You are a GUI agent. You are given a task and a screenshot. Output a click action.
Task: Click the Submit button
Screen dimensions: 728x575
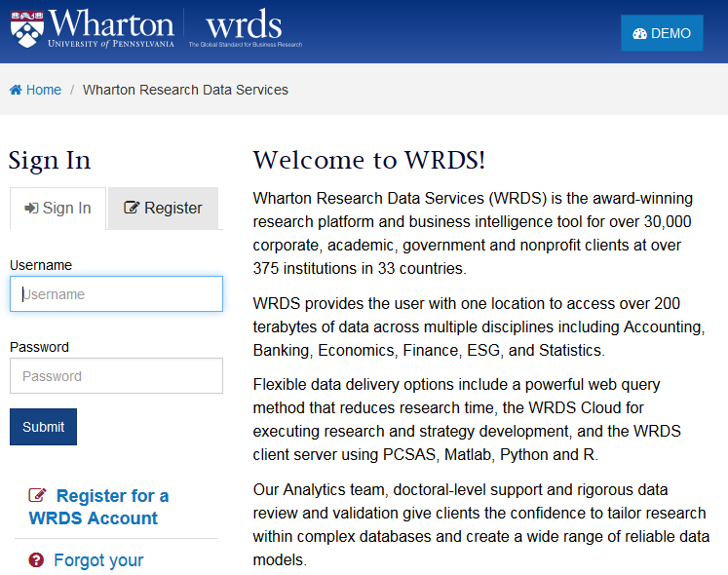[43, 427]
